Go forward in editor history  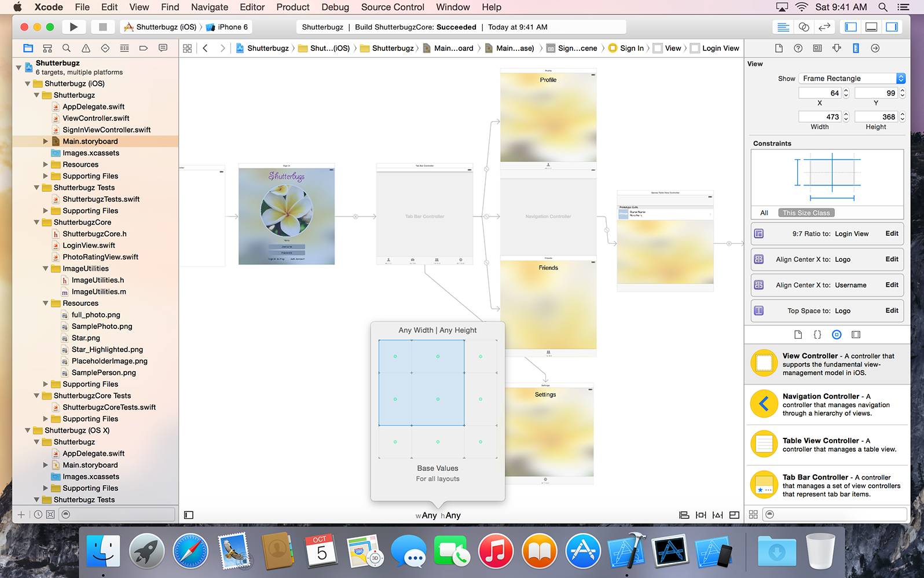(222, 48)
